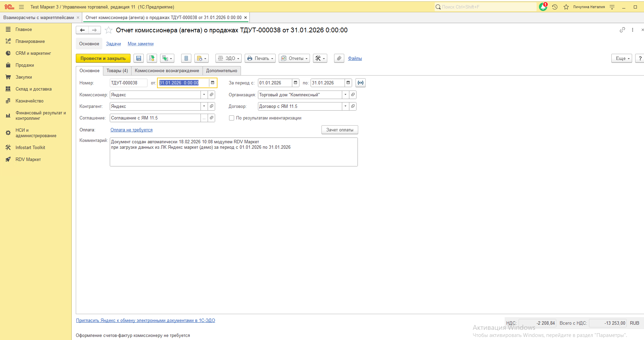Open the Отчеты dropdown menu

pyautogui.click(x=294, y=58)
